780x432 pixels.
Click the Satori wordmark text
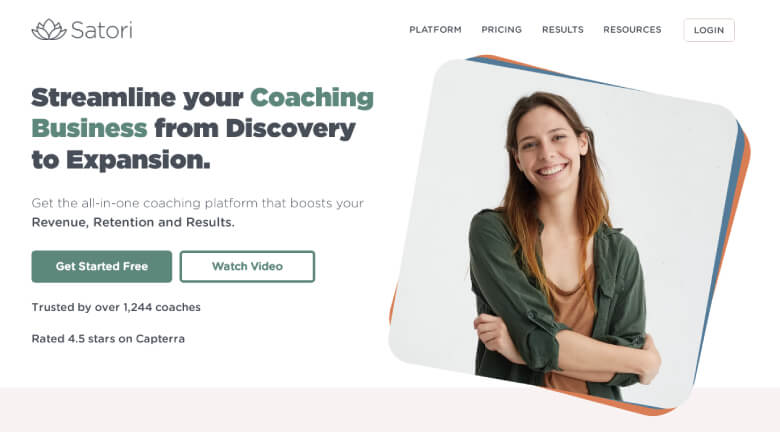102,30
